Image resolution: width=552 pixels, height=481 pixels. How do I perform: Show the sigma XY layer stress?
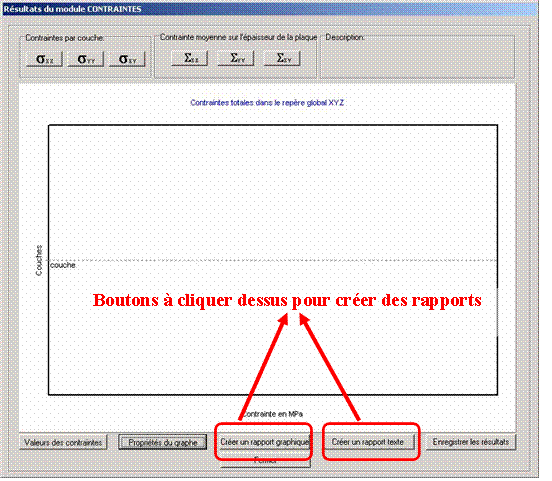(127, 59)
